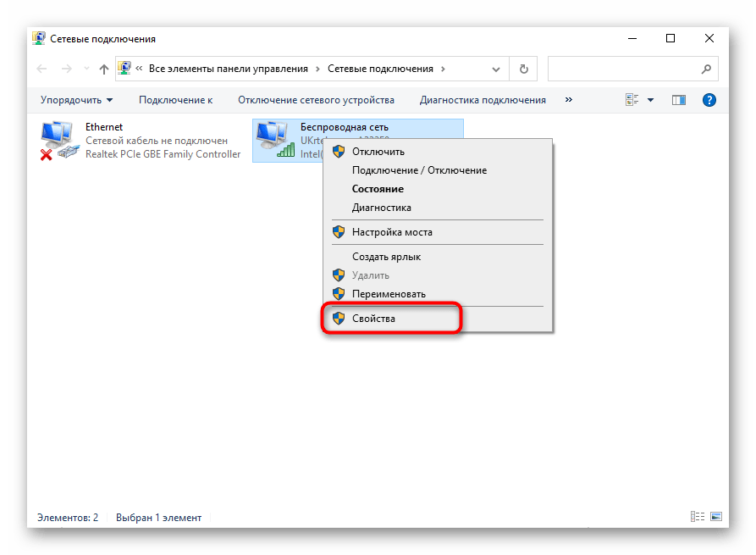
Task: Navigate up one level with up arrow
Action: [104, 69]
